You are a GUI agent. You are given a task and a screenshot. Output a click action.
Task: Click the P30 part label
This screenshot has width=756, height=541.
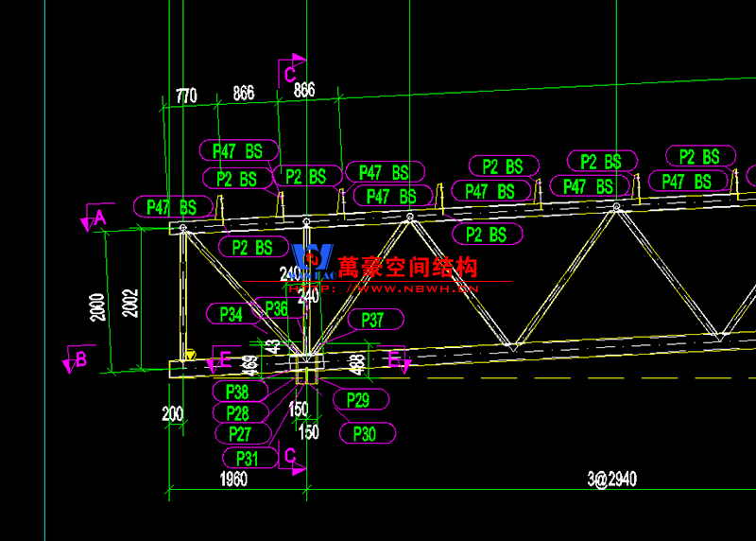[x=364, y=433]
